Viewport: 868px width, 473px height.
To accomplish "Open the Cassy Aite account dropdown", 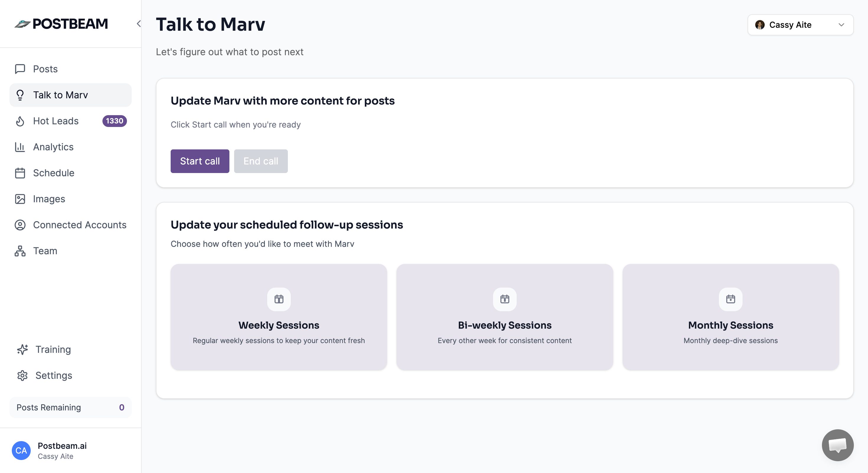I will [800, 25].
